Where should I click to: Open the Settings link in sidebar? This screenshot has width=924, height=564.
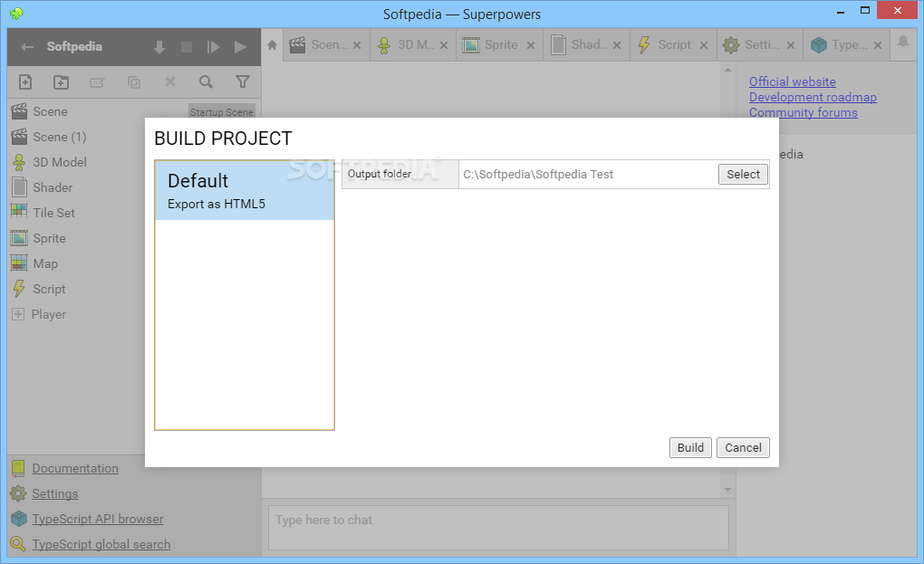[x=54, y=493]
